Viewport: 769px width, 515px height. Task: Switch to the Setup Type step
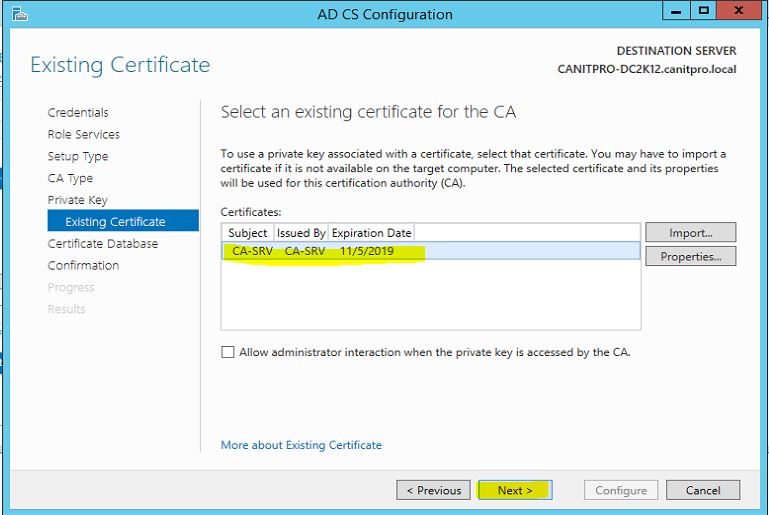click(x=77, y=156)
